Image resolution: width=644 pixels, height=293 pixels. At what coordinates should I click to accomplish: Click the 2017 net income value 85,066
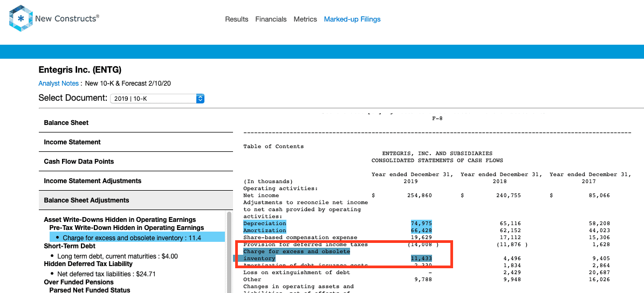[x=599, y=196]
